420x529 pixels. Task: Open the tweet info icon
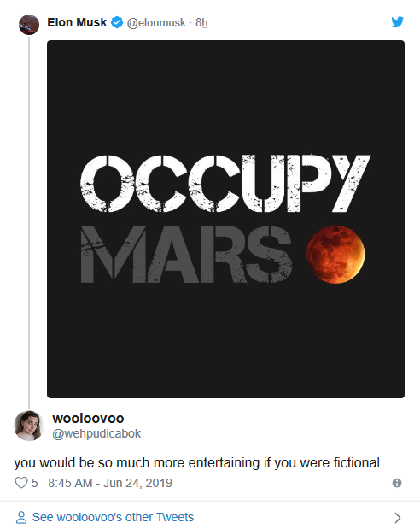click(x=397, y=483)
